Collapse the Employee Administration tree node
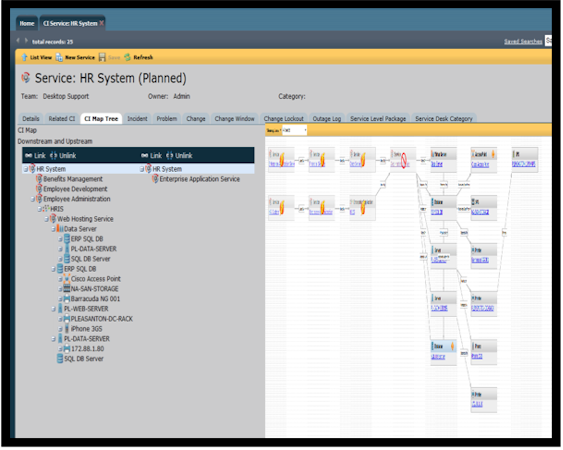This screenshot has width=563, height=450. (x=32, y=199)
